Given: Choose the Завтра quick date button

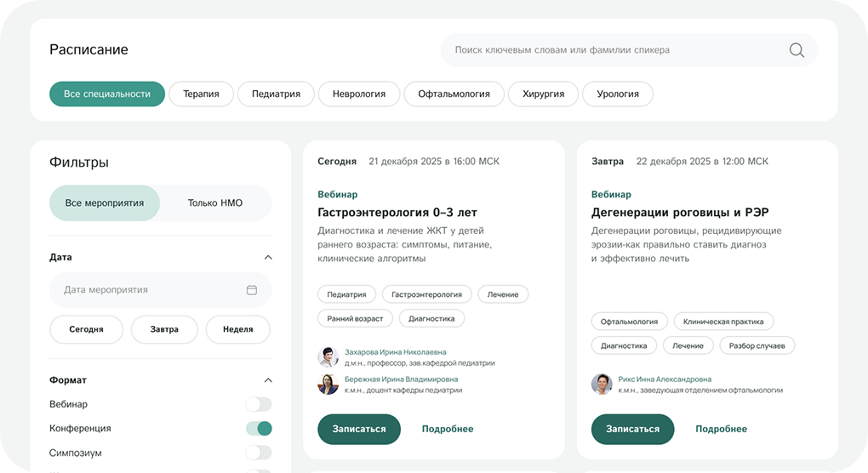Looking at the screenshot, I should click(164, 329).
